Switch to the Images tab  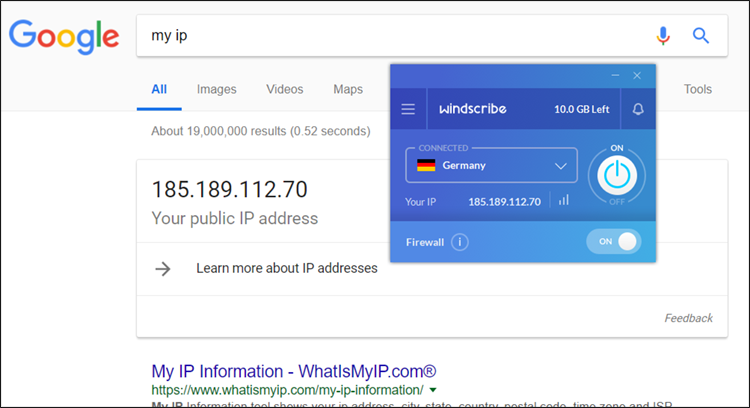(217, 89)
